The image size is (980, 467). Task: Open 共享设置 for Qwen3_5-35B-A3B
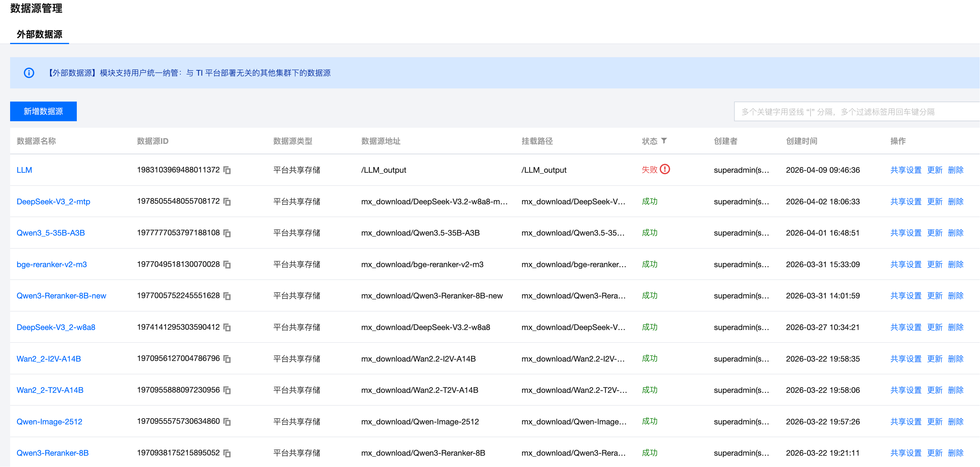point(906,233)
